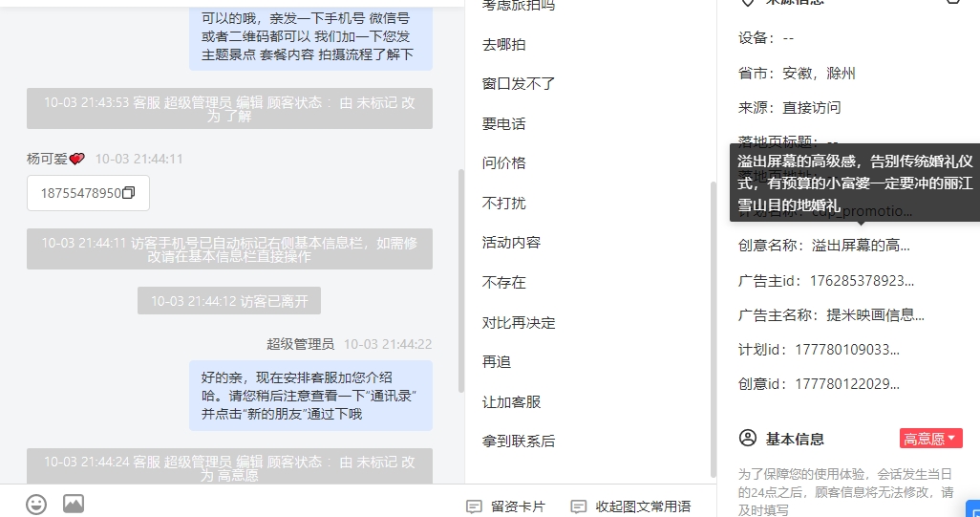The width and height of the screenshot is (980, 517).
Task: Select quick reply 再追
Action: coord(497,362)
